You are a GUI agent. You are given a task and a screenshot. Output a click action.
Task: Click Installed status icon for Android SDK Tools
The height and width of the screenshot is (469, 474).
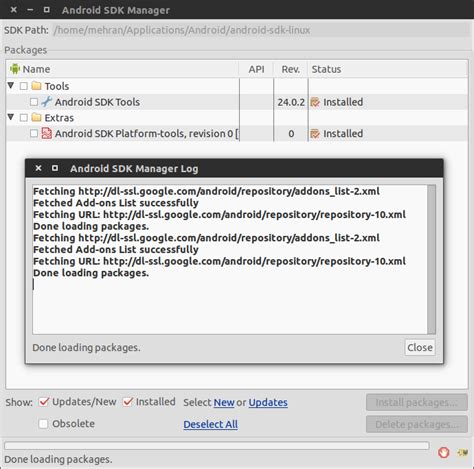coord(315,102)
